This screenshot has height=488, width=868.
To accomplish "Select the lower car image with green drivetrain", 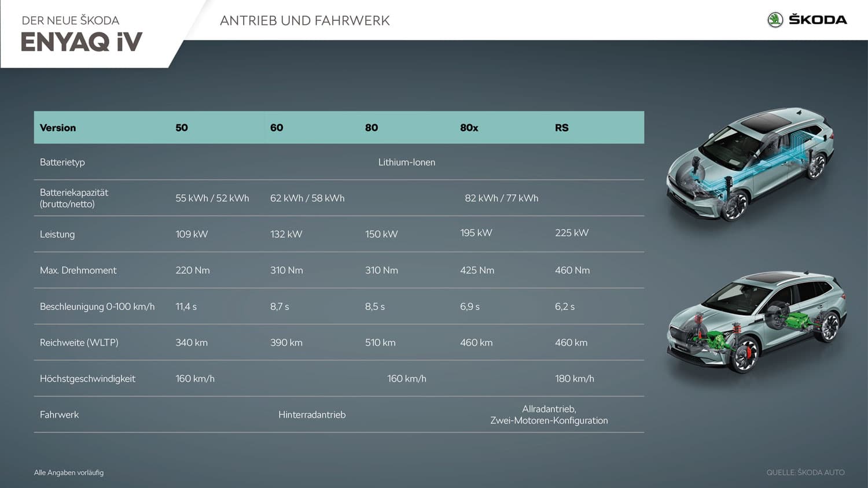I will pos(756,320).
